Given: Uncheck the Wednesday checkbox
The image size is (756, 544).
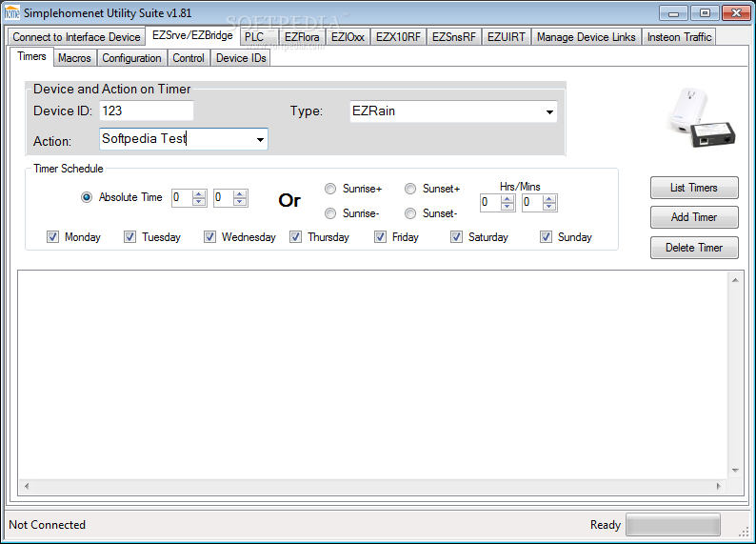Looking at the screenshot, I should click(x=209, y=237).
